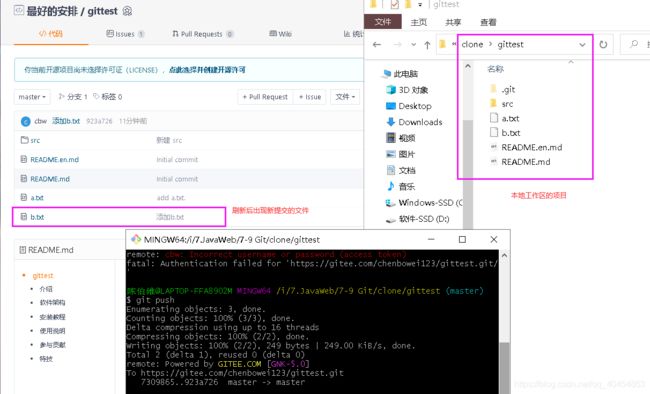The height and width of the screenshot is (394, 650).
Task: Open the 介绍 entry in README outline
Action: [46, 289]
